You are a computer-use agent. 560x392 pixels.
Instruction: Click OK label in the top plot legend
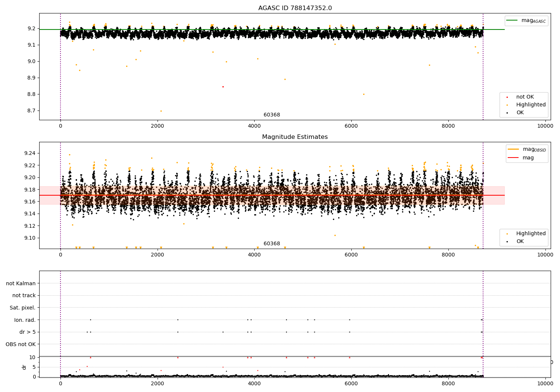tap(520, 113)
